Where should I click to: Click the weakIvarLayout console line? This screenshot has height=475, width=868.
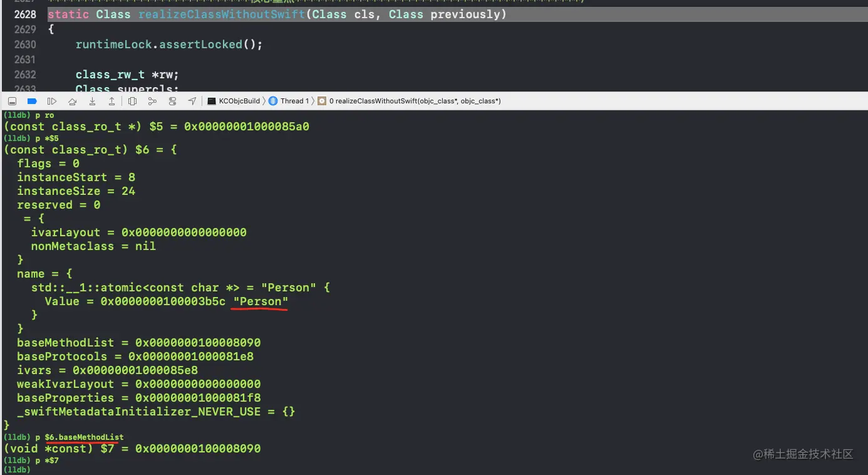click(138, 384)
